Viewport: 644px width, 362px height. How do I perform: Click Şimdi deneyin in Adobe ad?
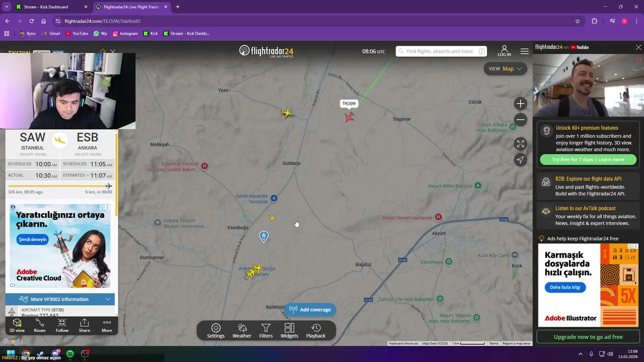click(x=33, y=239)
